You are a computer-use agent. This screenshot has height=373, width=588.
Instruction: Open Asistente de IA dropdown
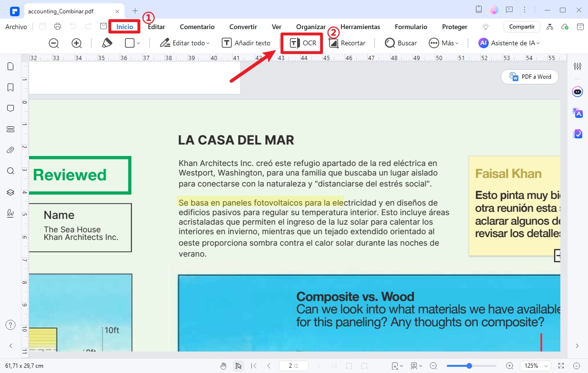[x=509, y=43]
